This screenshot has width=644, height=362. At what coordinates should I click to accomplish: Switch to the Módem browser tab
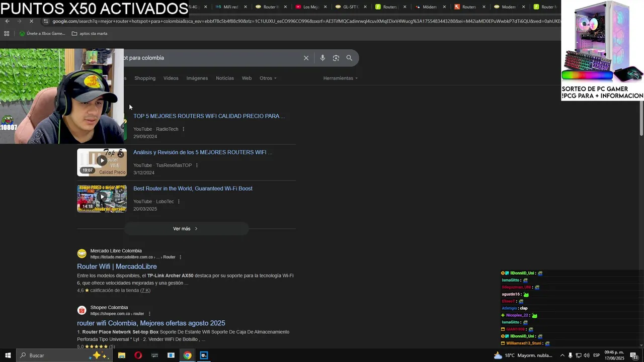pos(429,7)
